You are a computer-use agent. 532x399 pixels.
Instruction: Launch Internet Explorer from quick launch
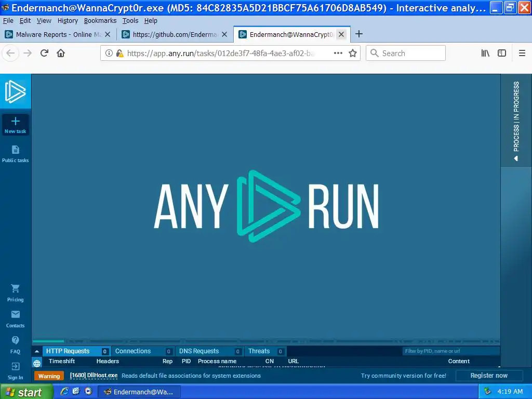(x=64, y=391)
